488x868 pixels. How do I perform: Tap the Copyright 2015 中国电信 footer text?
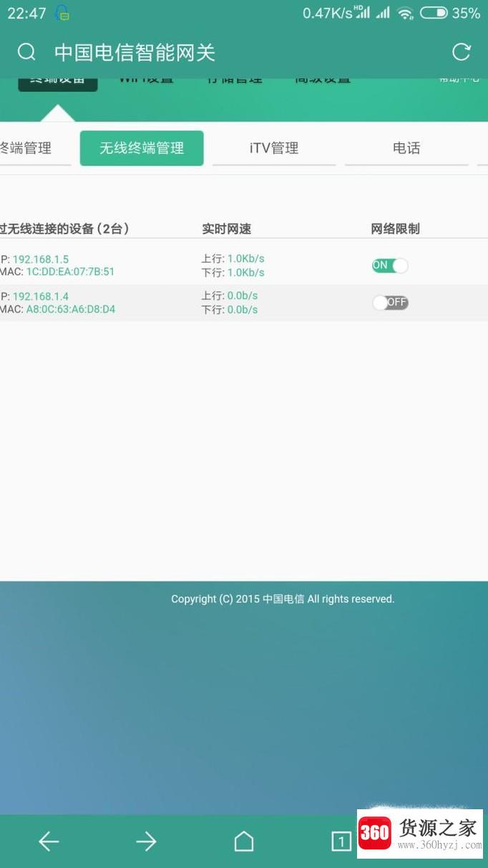[x=283, y=599]
